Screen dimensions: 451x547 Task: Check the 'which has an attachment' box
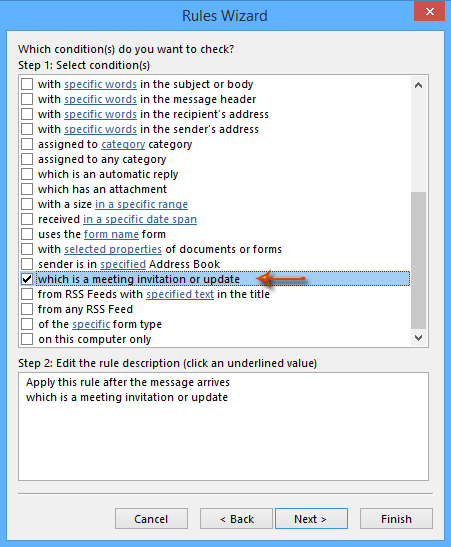coord(27,189)
